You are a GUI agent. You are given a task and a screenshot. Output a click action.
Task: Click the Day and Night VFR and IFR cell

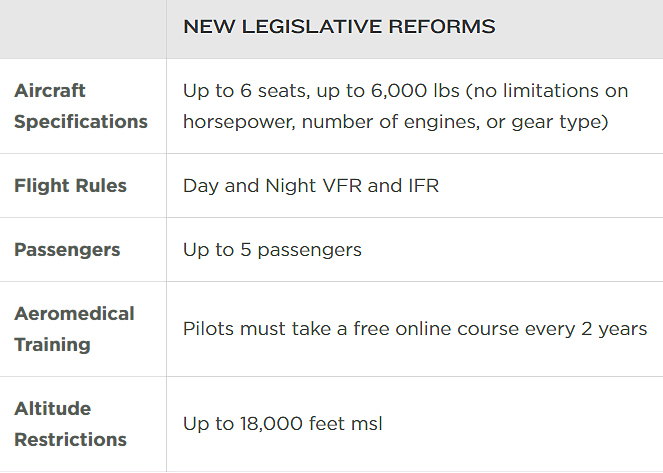pyautogui.click(x=311, y=186)
